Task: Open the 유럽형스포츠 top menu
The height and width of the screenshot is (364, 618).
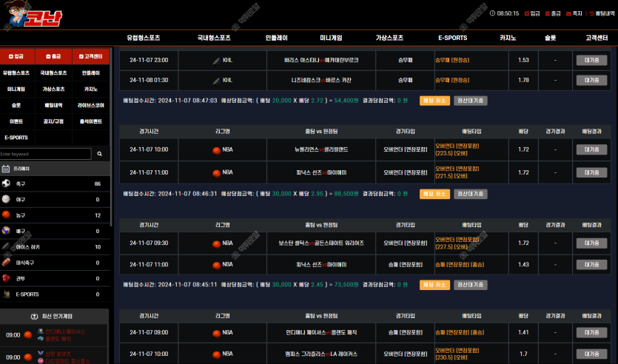Action: pyautogui.click(x=143, y=38)
